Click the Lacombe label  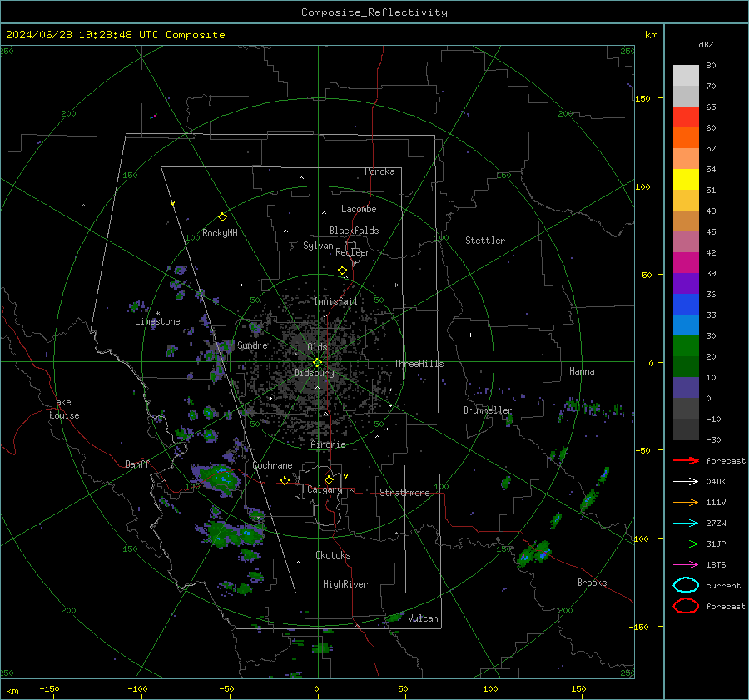coord(359,209)
